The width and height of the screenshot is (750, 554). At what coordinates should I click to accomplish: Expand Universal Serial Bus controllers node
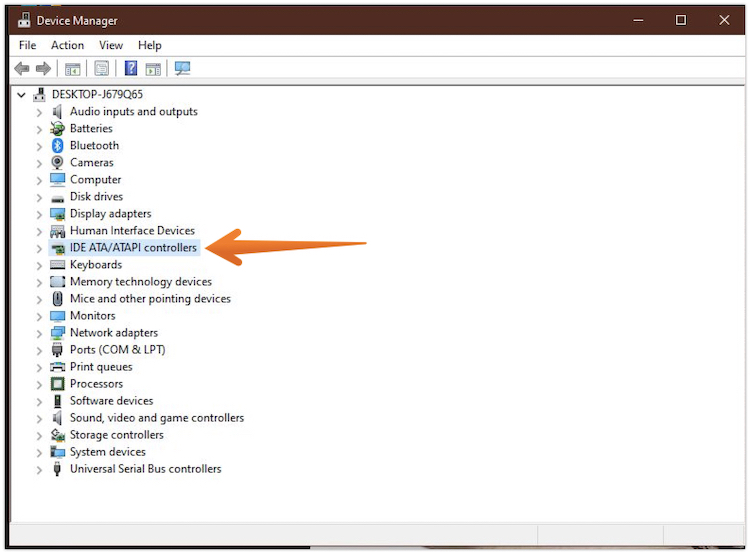coord(39,469)
